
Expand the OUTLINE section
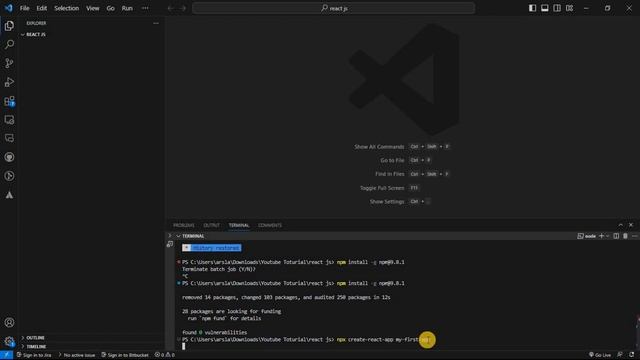click(x=93, y=338)
